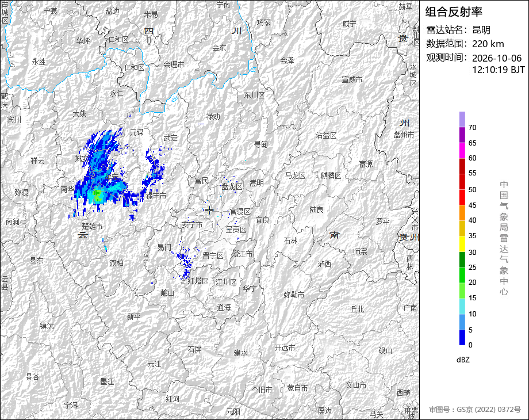Select the 盘州市 city label
Screen dimensions: 529x420
[404, 135]
